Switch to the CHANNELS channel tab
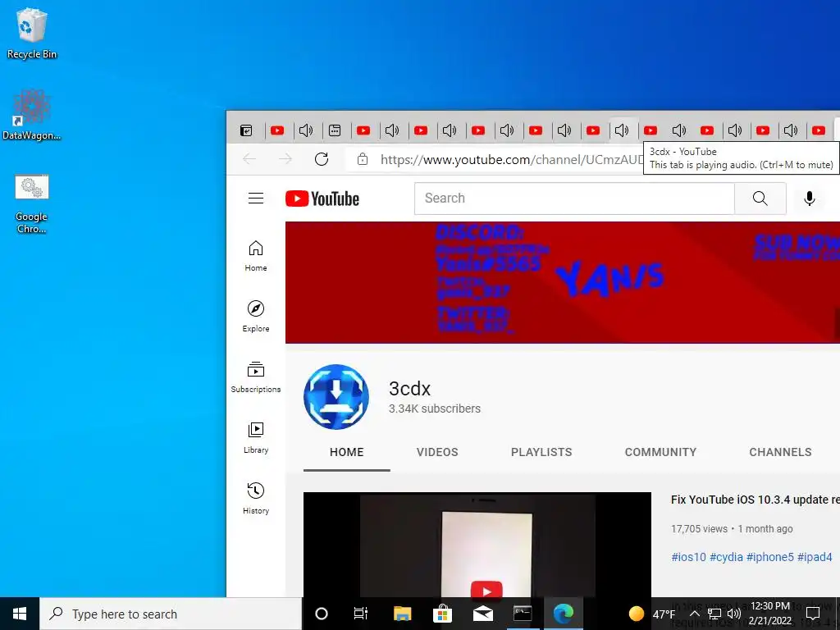The height and width of the screenshot is (630, 840). pos(780,452)
